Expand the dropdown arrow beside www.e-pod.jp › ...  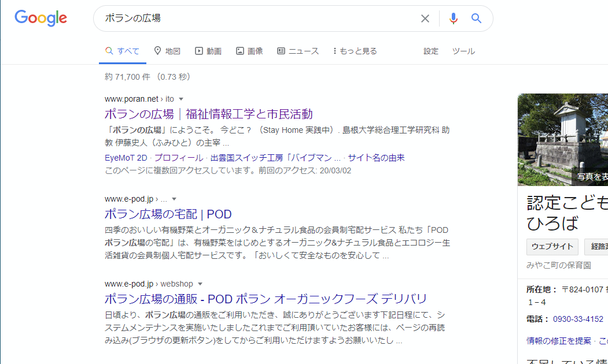(174, 199)
